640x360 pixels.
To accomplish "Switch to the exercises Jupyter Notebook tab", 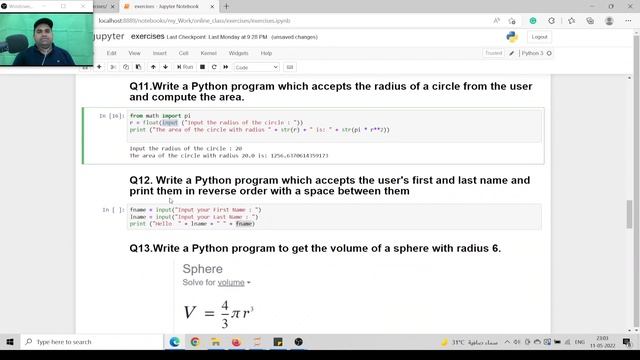I will pos(167,7).
